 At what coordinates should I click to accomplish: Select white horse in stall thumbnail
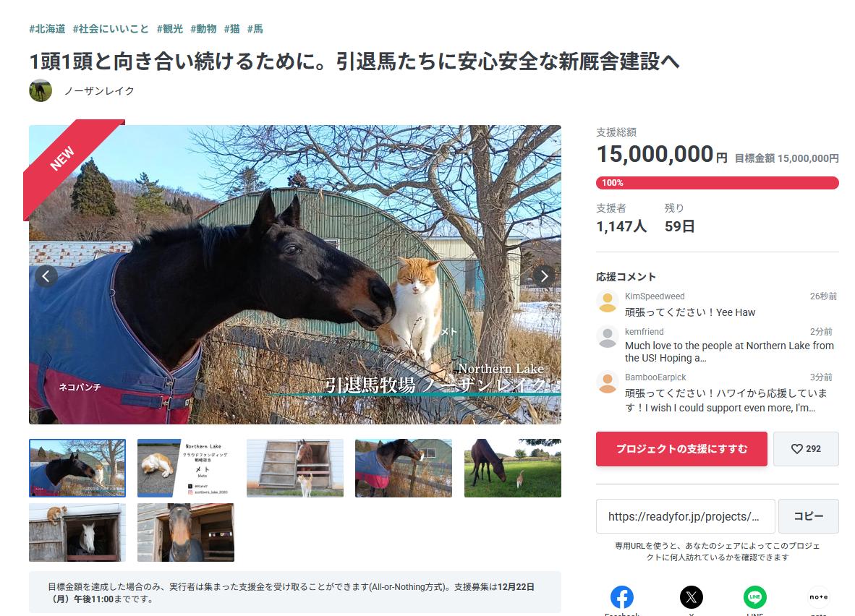[77, 532]
